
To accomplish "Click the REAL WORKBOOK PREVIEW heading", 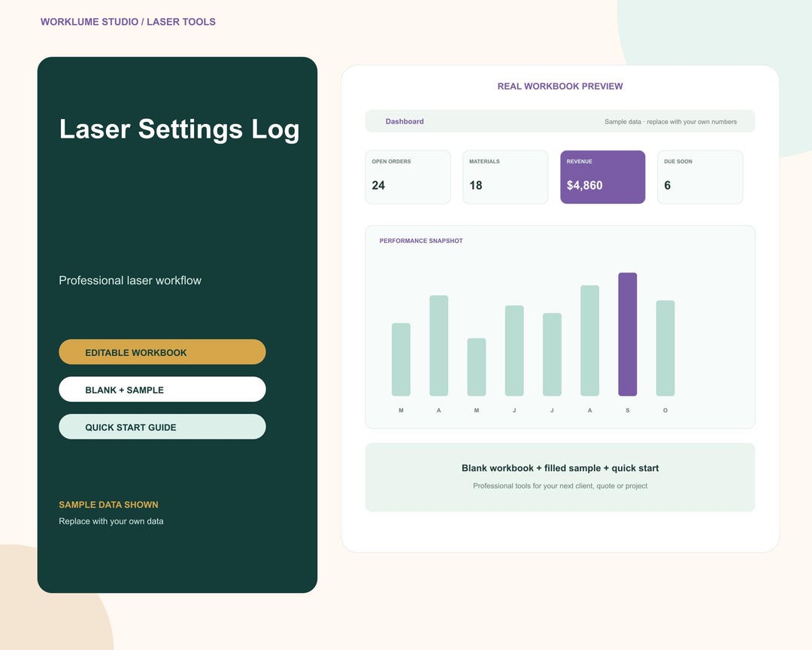I will click(560, 86).
